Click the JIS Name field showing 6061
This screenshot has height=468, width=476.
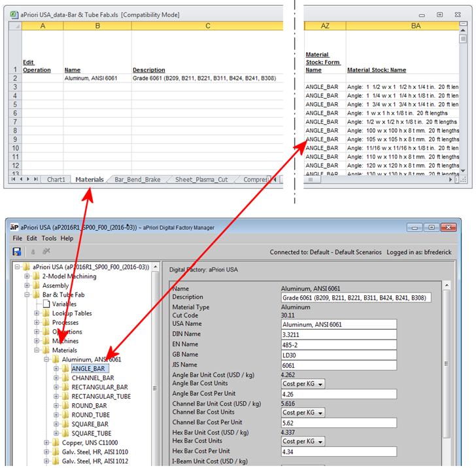pyautogui.click(x=339, y=366)
